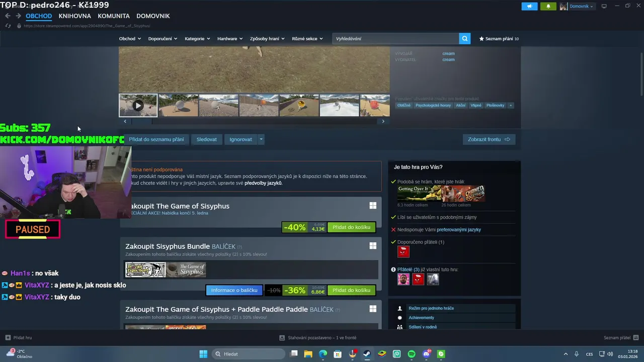Click Windows icon for The Game of Sisyphus
Image resolution: width=644 pixels, height=362 pixels.
point(373,206)
